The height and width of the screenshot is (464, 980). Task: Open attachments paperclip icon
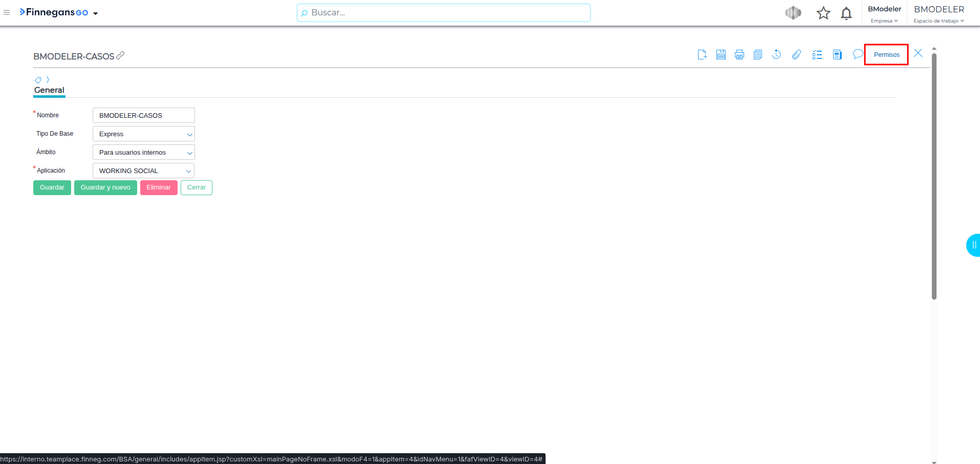pyautogui.click(x=796, y=54)
